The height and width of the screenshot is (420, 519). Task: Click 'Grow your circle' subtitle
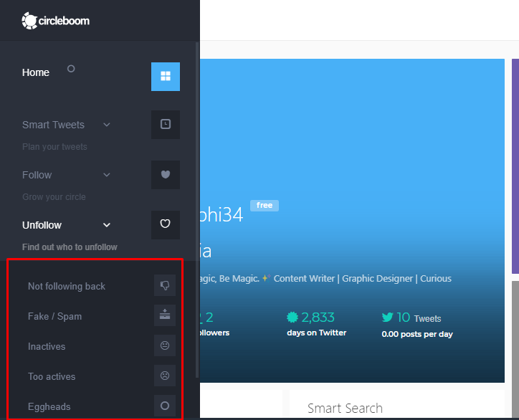point(54,197)
